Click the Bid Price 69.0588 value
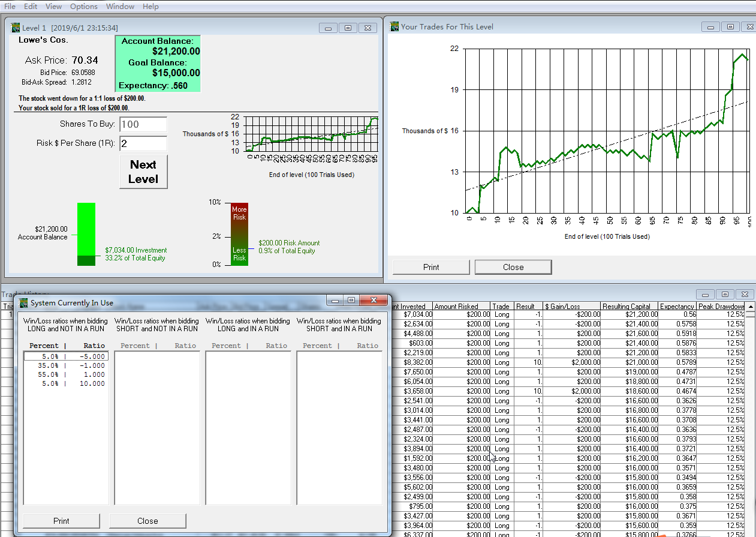The height and width of the screenshot is (537, 756). click(83, 73)
